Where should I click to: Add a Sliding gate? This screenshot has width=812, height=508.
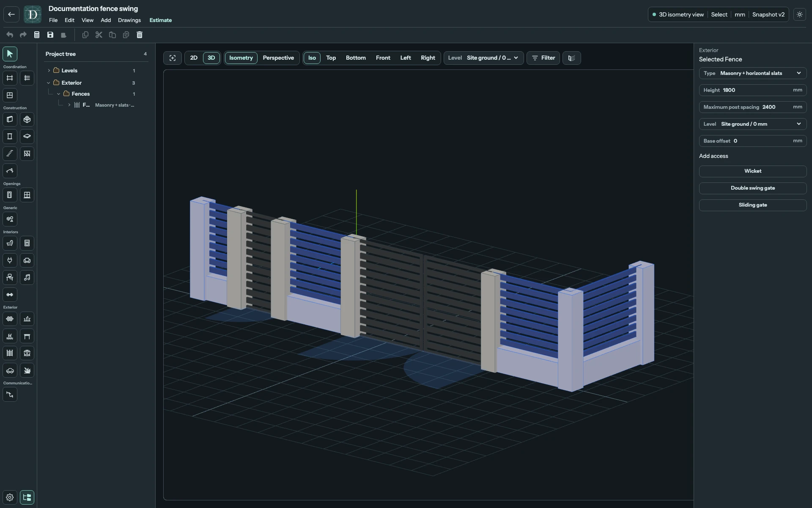pos(753,205)
